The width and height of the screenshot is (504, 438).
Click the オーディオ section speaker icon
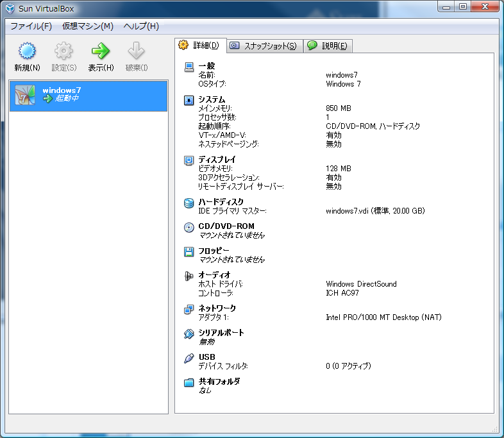tap(189, 276)
